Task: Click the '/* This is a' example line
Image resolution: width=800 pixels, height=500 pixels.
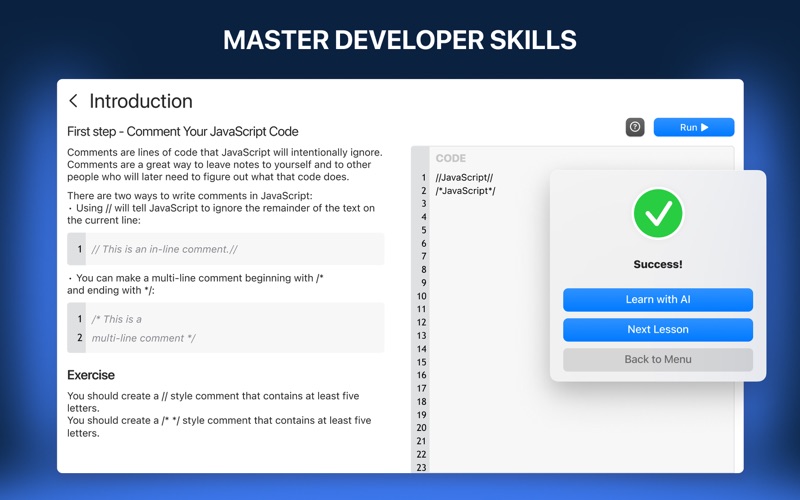Action: point(116,319)
